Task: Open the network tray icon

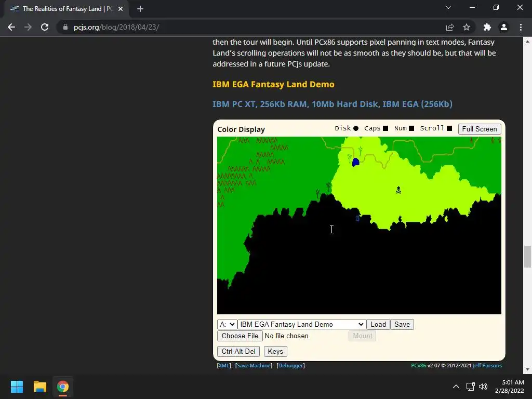Action: 470,387
